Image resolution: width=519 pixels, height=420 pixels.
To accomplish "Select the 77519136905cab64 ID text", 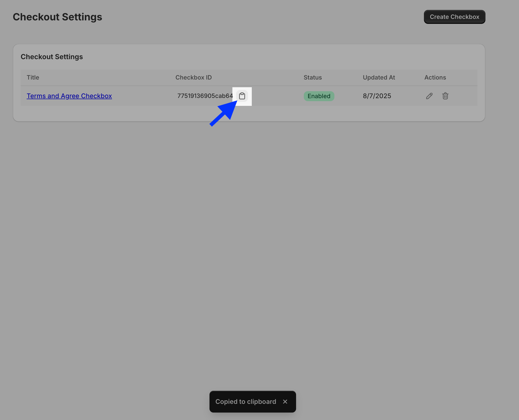I will tap(205, 96).
